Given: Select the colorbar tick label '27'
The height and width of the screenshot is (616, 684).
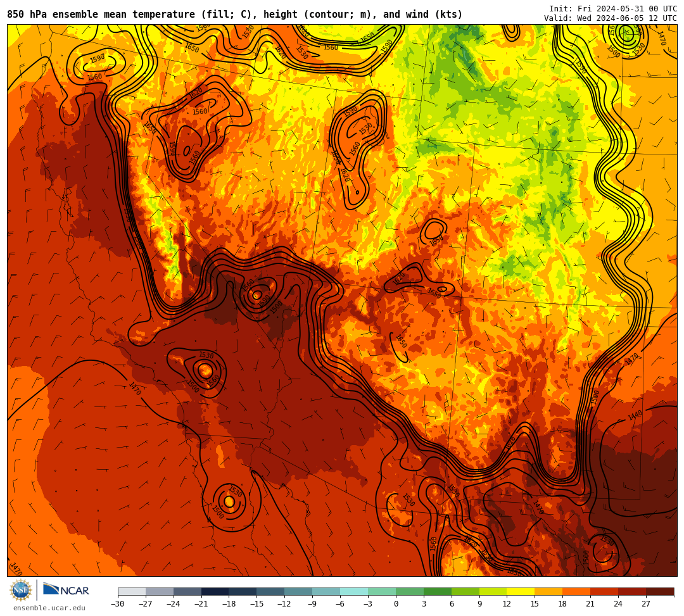Looking at the screenshot, I should click(x=646, y=604).
